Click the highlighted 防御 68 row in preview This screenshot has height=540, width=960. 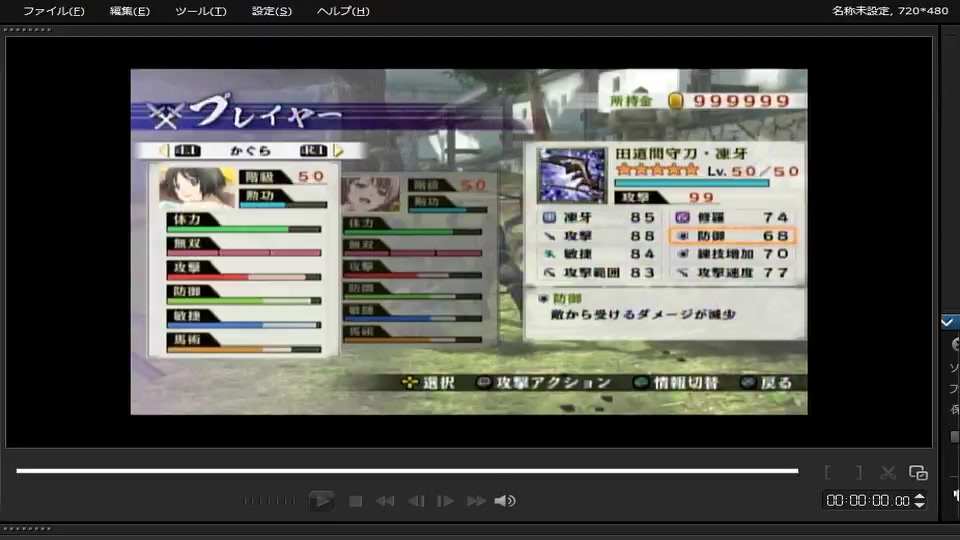733,236
